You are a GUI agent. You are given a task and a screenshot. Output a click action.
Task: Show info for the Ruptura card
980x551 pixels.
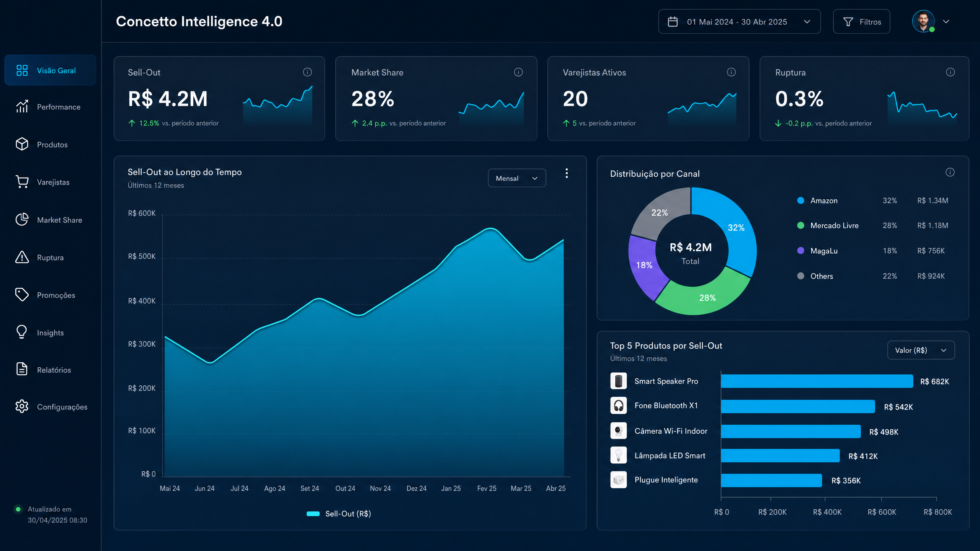(950, 72)
